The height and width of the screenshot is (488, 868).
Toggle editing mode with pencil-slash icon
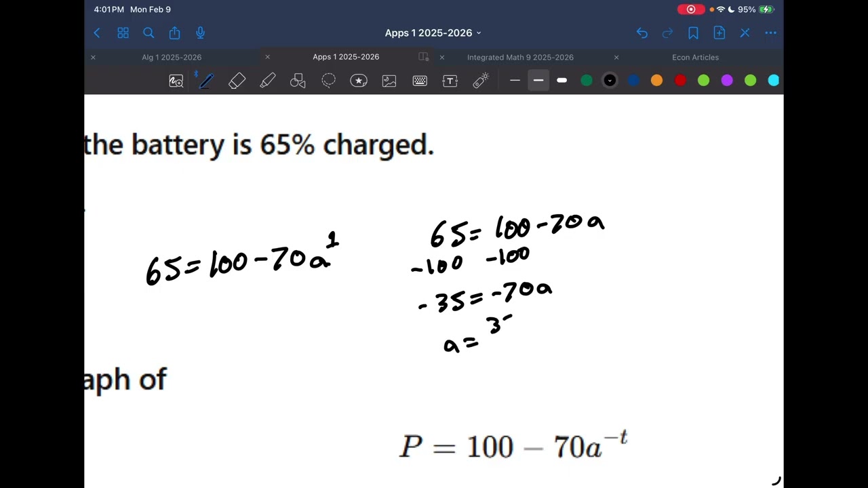pyautogui.click(x=745, y=33)
